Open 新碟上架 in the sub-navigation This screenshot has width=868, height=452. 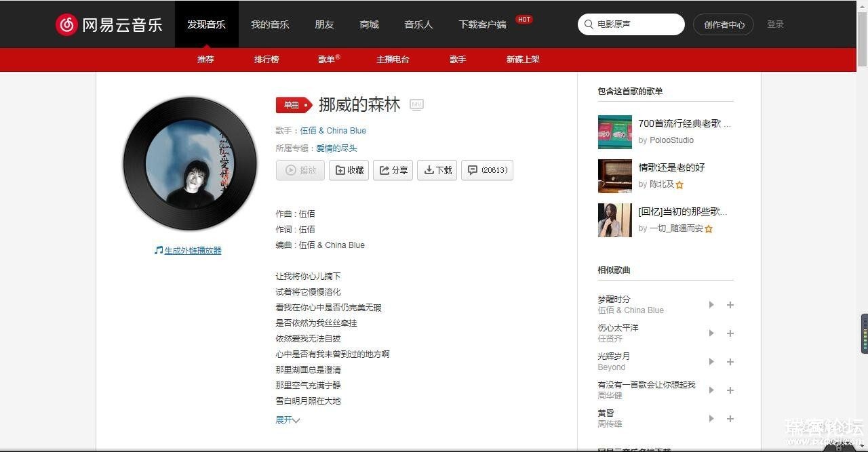(x=523, y=60)
